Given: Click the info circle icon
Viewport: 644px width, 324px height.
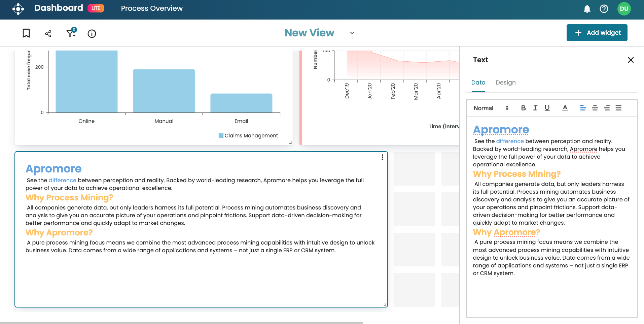Looking at the screenshot, I should click(92, 33).
